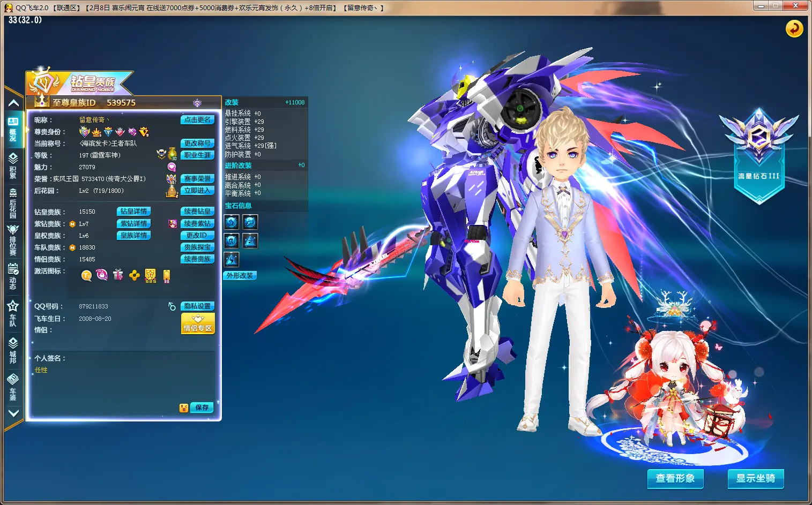This screenshot has height=505, width=812.
Task: Click the pink shopping bag activation icon
Action: (x=102, y=275)
